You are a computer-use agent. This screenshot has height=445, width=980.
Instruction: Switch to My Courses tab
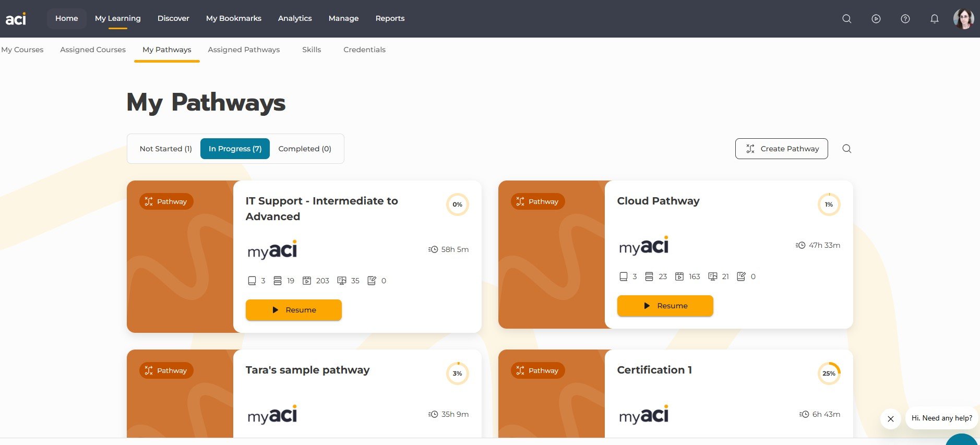(22, 50)
